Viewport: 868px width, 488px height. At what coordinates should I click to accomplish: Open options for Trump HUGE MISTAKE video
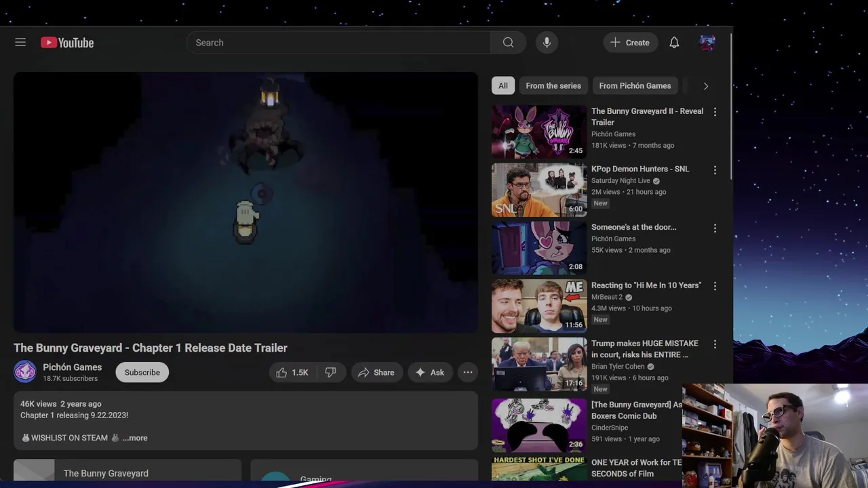[715, 344]
